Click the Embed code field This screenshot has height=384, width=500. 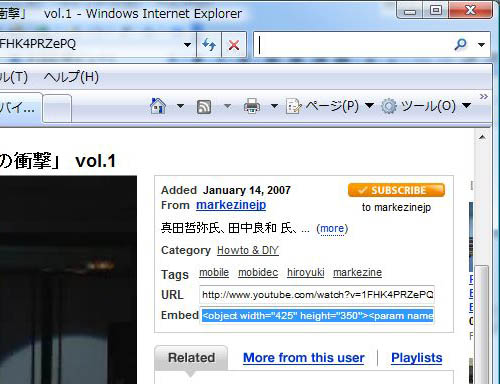317,315
